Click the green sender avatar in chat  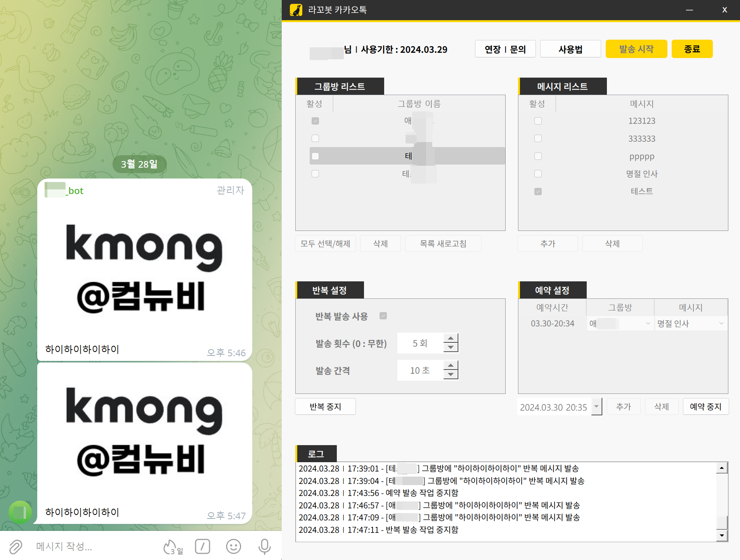20,512
